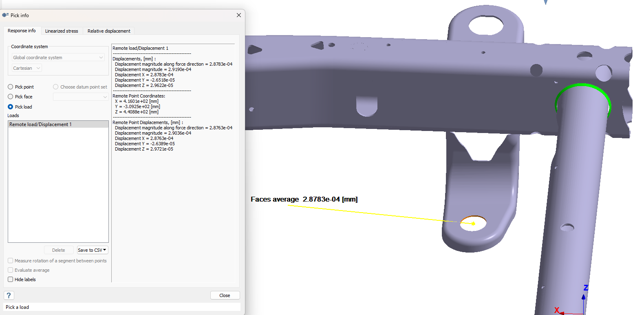
Task: Expand the Save to CSV dropdown
Action: tap(93, 250)
